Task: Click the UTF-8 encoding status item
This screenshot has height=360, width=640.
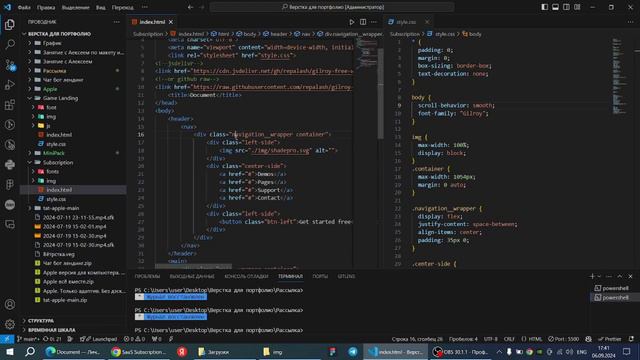Action: click(491, 339)
